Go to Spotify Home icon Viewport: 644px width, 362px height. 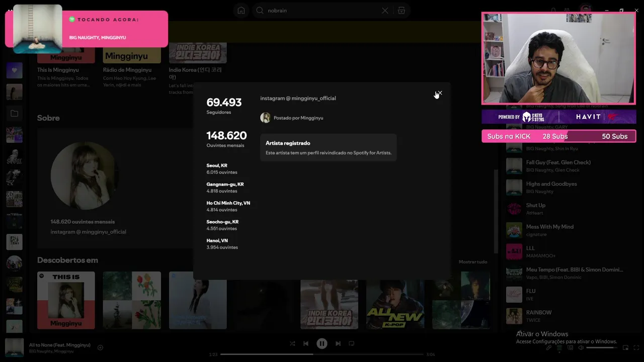[241, 11]
